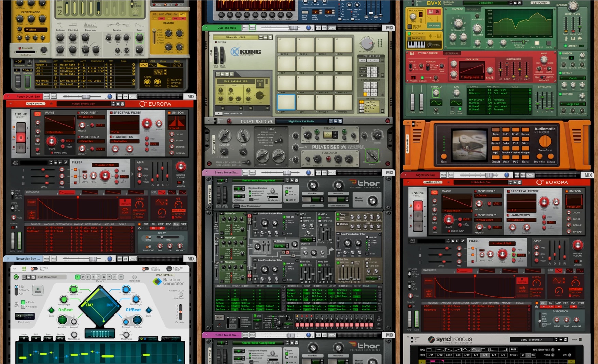The height and width of the screenshot is (364, 598).
Task: Open Phase Distort modifier dropdown on Nightclub Saw
Action: 488,220
